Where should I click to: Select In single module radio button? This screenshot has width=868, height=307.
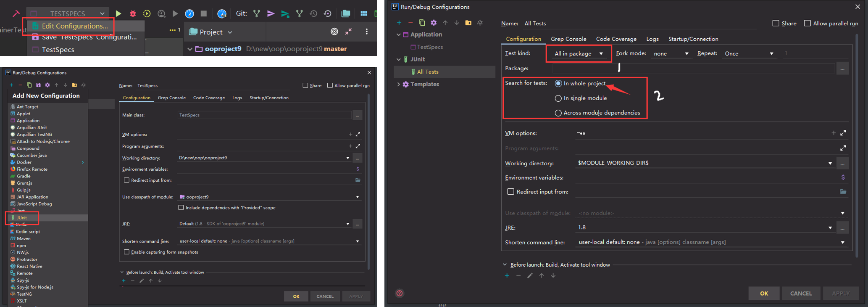558,98
